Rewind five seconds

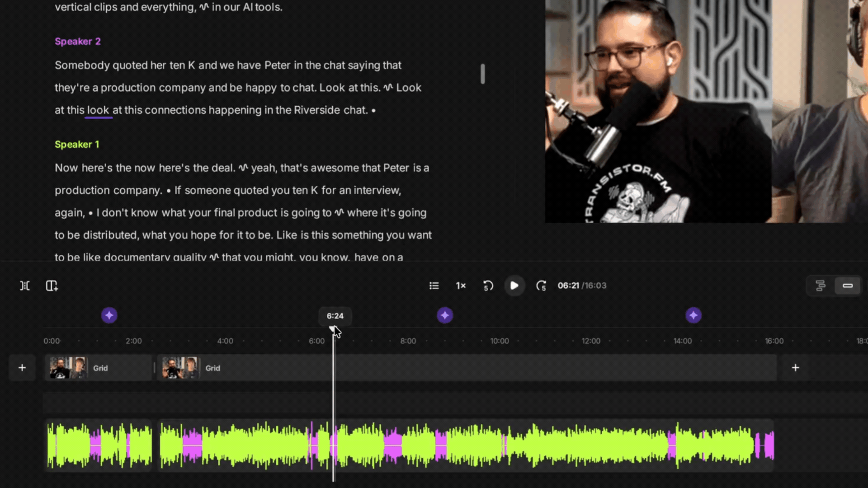[x=488, y=286]
